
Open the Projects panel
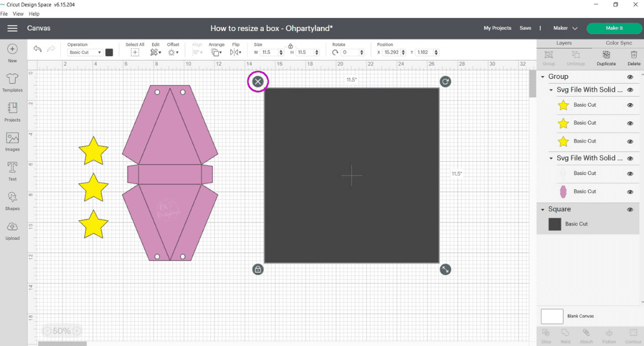13,112
